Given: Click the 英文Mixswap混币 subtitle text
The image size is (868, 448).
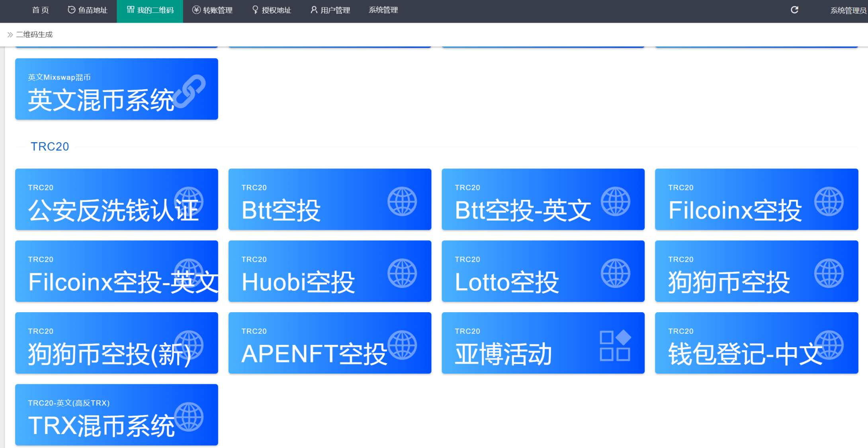Looking at the screenshot, I should click(x=59, y=77).
